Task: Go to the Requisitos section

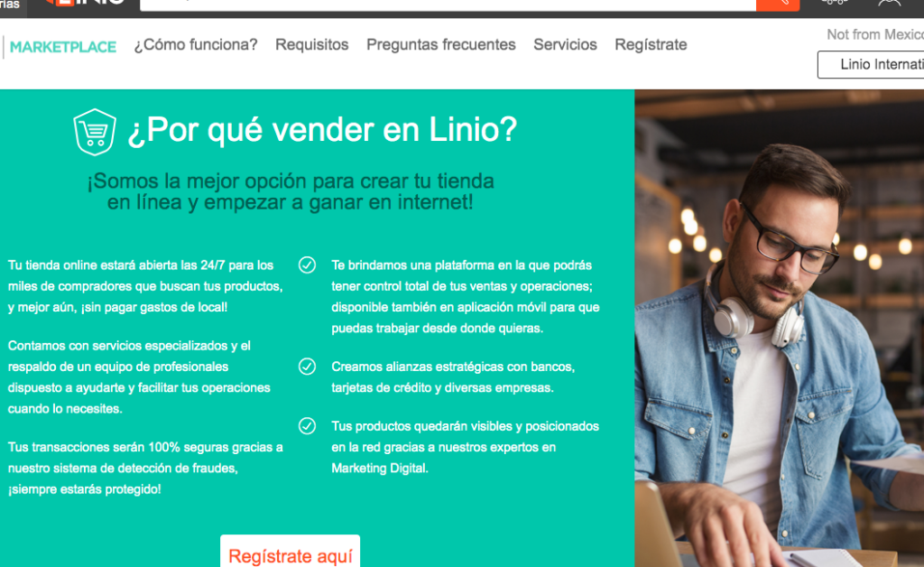Action: 311,45
